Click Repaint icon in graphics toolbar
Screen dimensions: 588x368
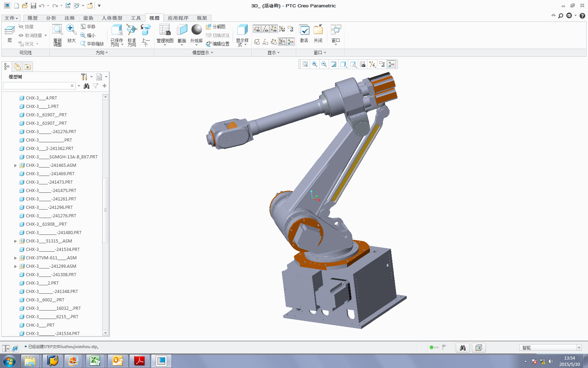coord(334,64)
